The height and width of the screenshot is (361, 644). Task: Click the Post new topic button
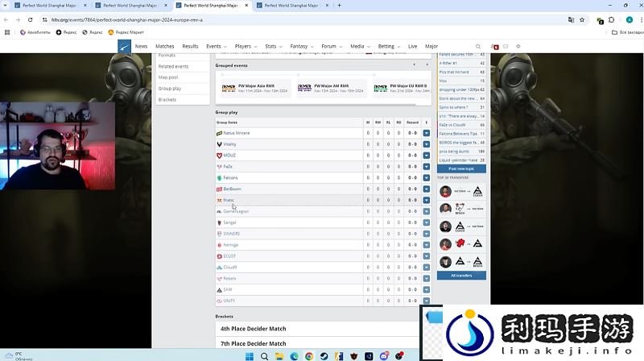point(461,168)
